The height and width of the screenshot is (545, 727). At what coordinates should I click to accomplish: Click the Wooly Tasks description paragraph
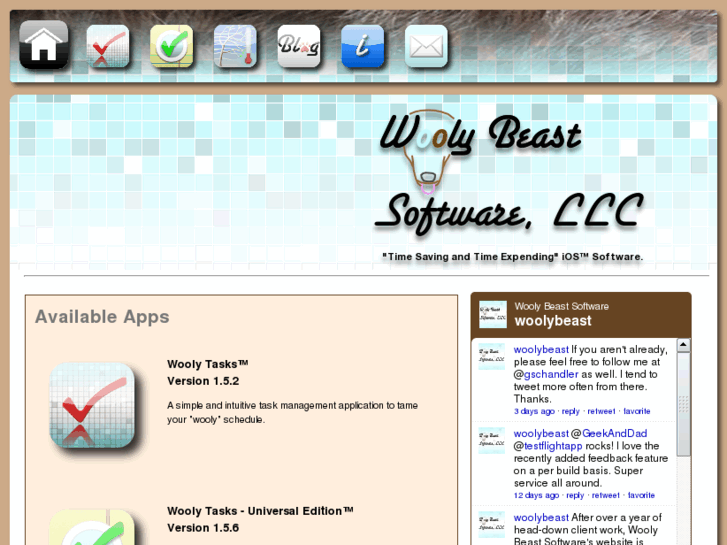pyautogui.click(x=292, y=412)
